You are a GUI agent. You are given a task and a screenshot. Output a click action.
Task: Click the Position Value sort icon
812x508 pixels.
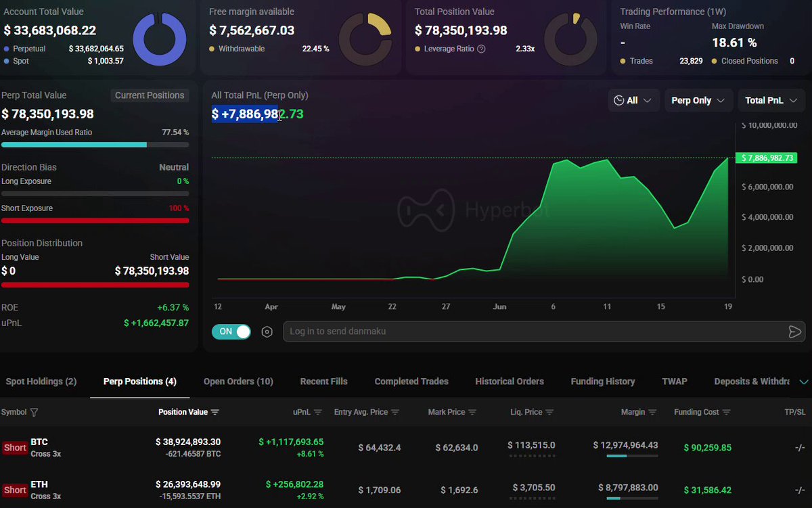(215, 412)
